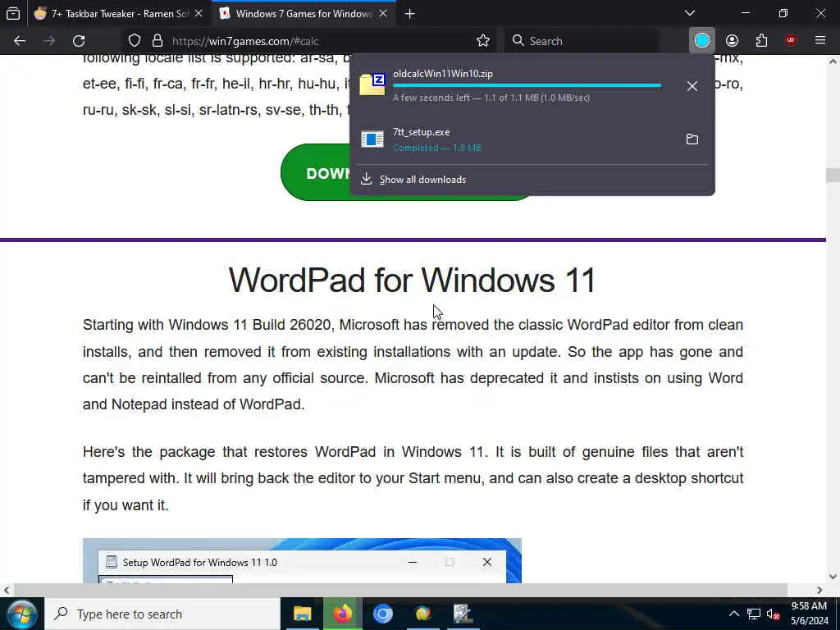This screenshot has height=630, width=840.
Task: Open uBlock Origin extension icon
Action: click(x=791, y=41)
